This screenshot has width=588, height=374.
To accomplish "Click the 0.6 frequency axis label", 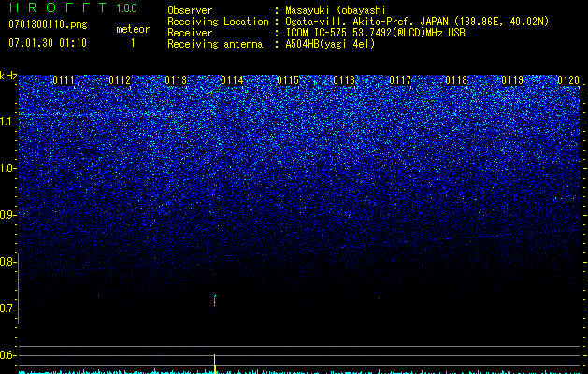I will click(8, 355).
